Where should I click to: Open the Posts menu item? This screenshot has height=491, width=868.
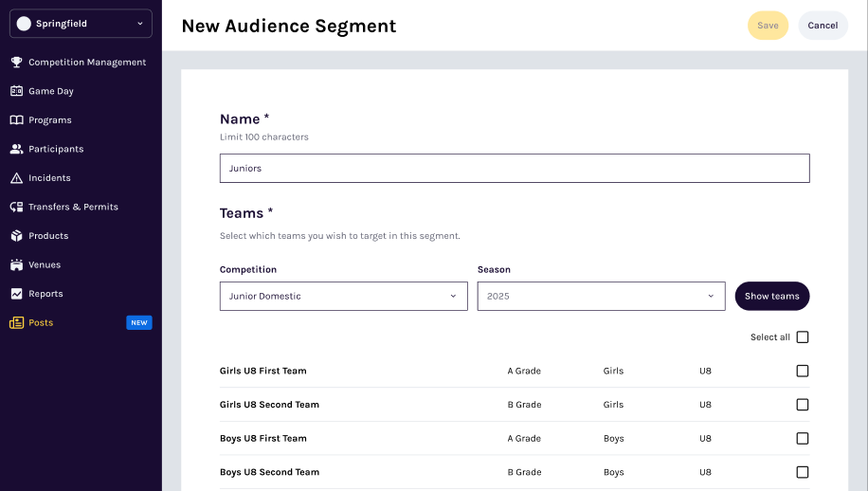click(41, 322)
